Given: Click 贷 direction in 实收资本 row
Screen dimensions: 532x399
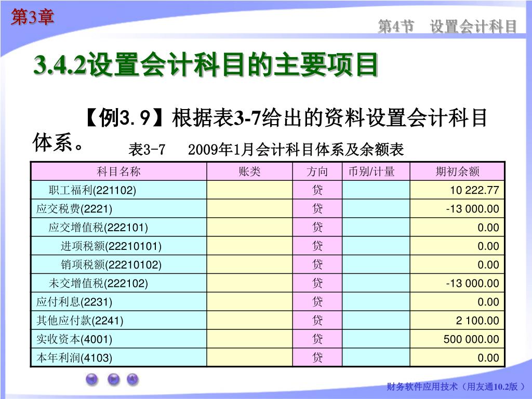Looking at the screenshot, I should [x=317, y=339].
